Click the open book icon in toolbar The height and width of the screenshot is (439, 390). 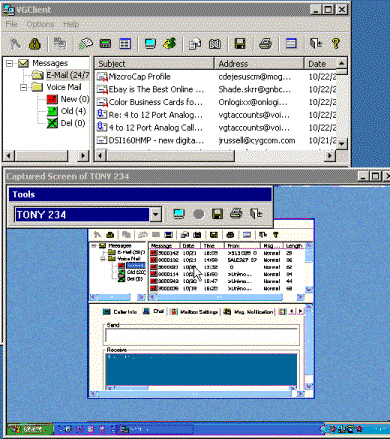(x=215, y=44)
